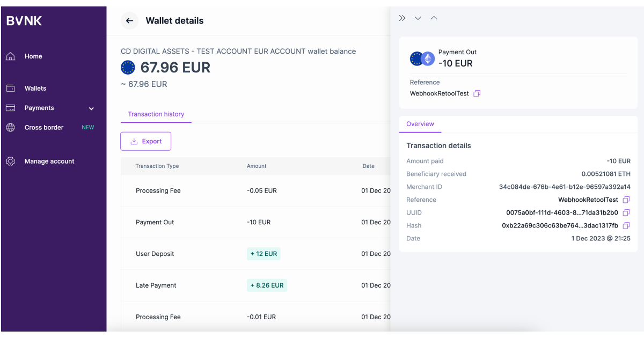Viewport: 644px width, 338px height.
Task: Open Wallets from the sidebar icon
Action: tap(10, 88)
